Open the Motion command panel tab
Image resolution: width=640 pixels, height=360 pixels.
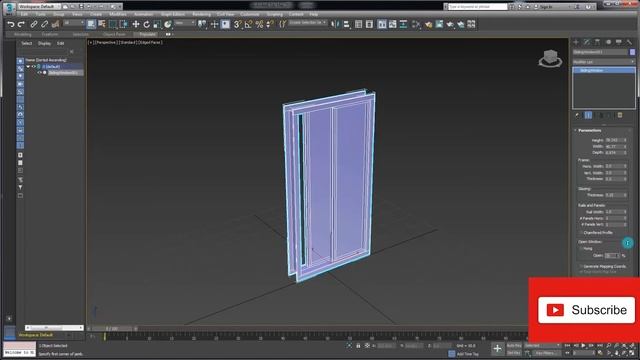pos(608,42)
